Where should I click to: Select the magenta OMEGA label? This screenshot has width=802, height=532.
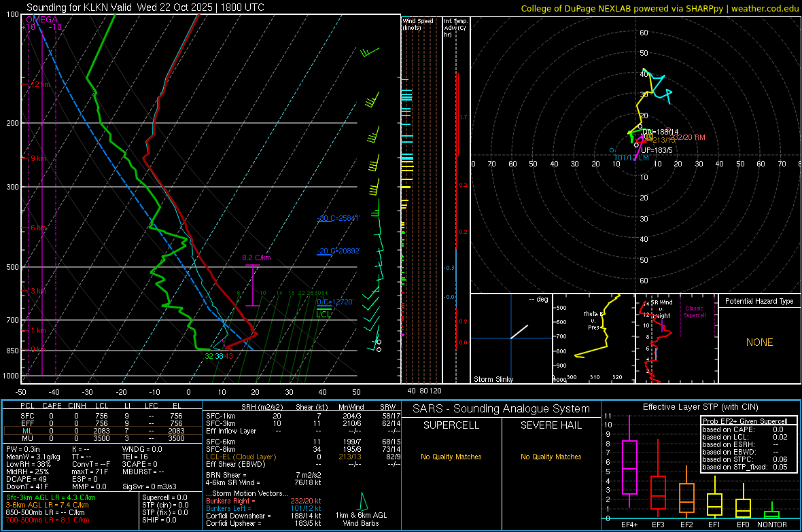[41, 20]
